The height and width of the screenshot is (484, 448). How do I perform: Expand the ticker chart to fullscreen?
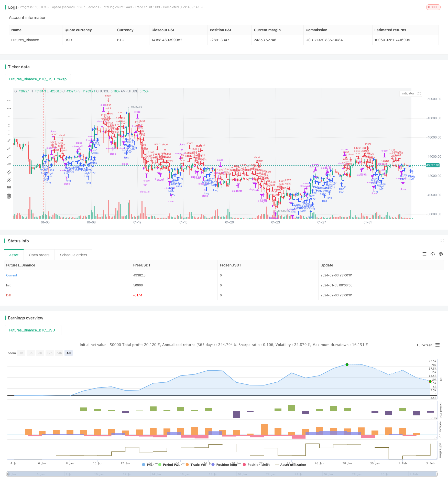point(419,93)
